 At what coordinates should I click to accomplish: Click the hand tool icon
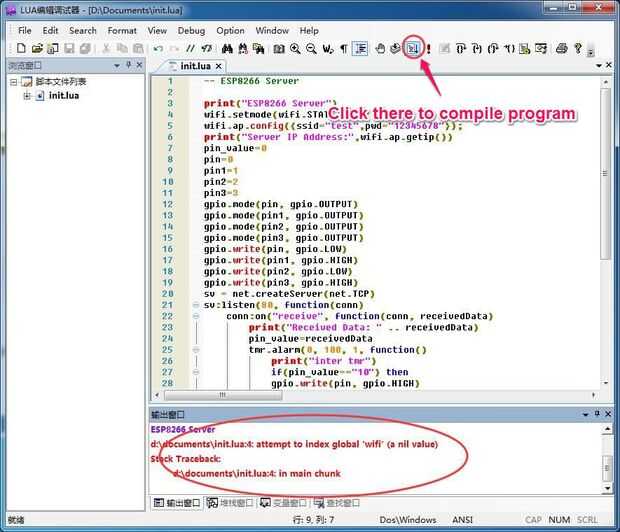tap(380, 49)
